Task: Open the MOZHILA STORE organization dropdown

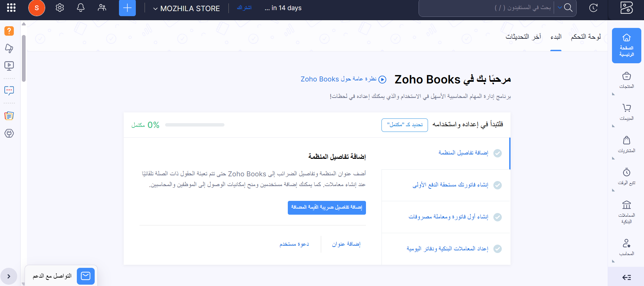Action: click(186, 8)
